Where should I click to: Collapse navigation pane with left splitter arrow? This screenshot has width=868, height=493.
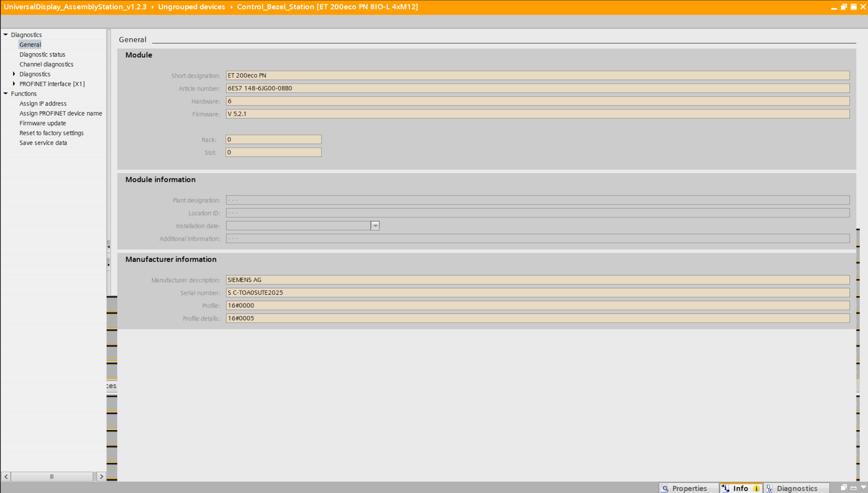click(x=108, y=247)
